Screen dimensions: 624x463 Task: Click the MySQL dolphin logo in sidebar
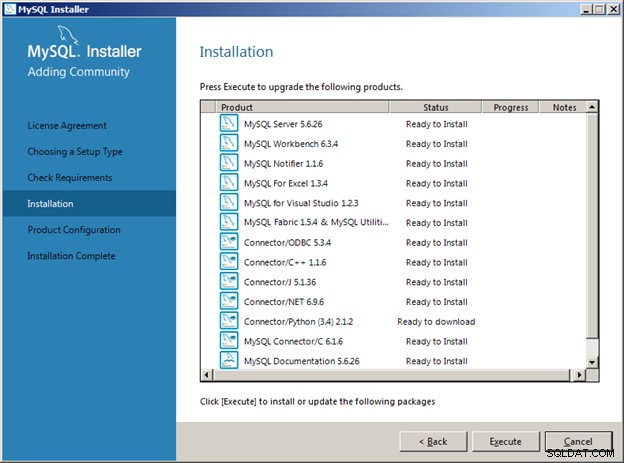[x=68, y=35]
